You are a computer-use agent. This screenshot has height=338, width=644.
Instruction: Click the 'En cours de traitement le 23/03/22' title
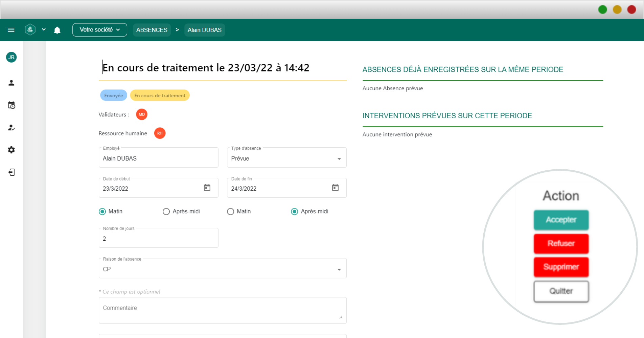[x=206, y=68]
